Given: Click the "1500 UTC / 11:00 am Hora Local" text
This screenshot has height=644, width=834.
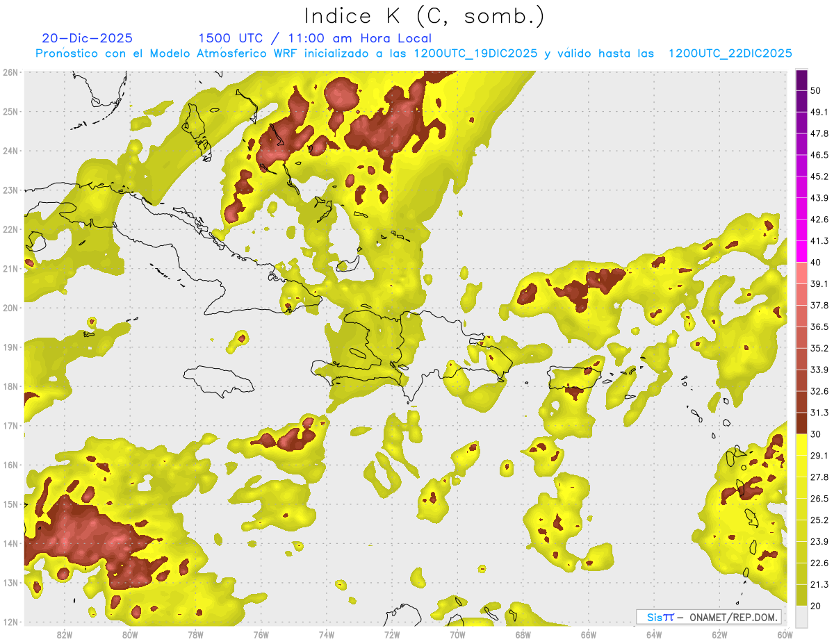Looking at the screenshot, I should [315, 38].
